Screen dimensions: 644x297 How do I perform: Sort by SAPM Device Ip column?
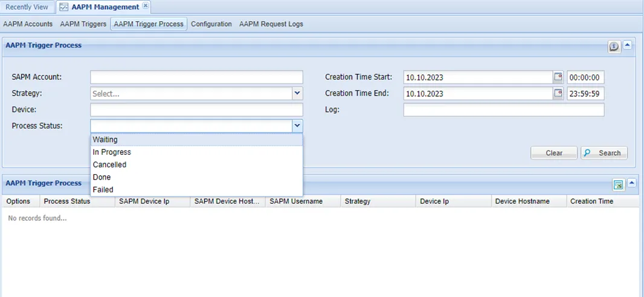(x=152, y=201)
